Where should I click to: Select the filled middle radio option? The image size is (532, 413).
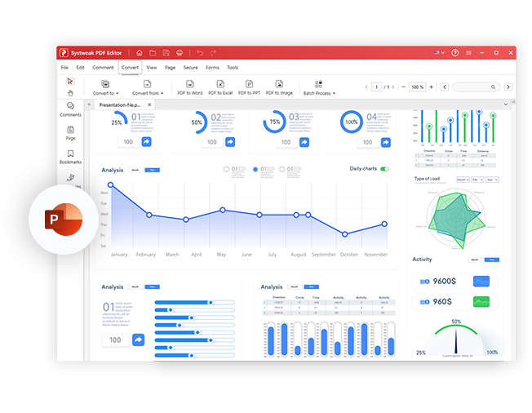click(255, 169)
